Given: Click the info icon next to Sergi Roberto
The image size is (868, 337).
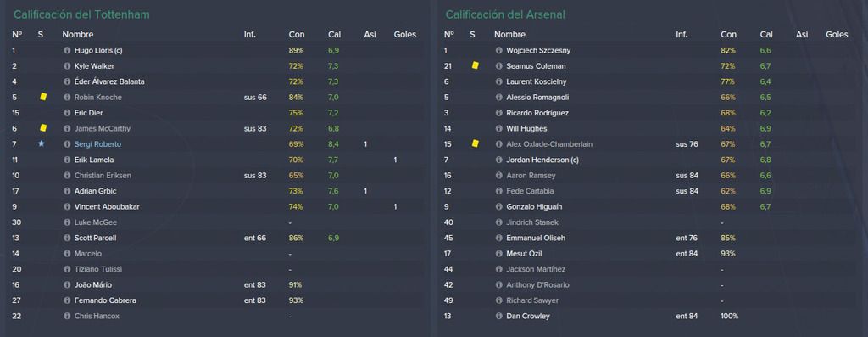Looking at the screenshot, I should click(x=67, y=144).
